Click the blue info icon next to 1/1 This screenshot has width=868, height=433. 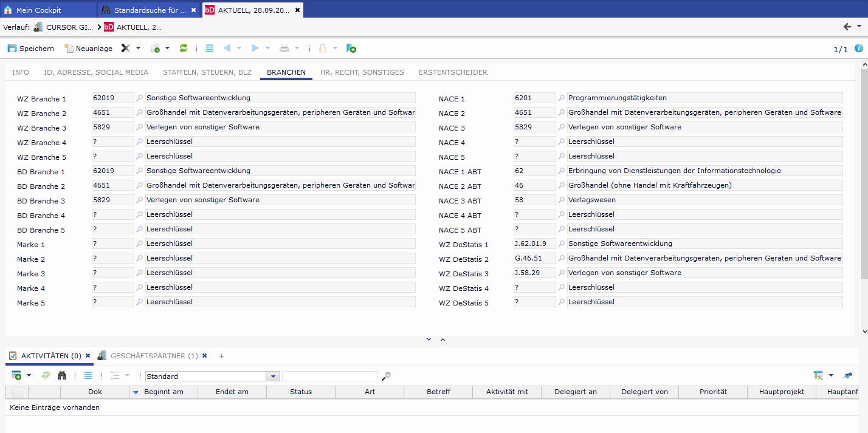859,49
